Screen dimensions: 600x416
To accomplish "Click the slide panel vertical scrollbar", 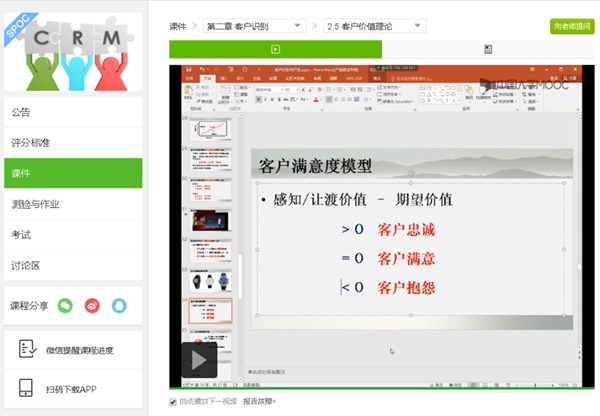I will tap(240, 276).
